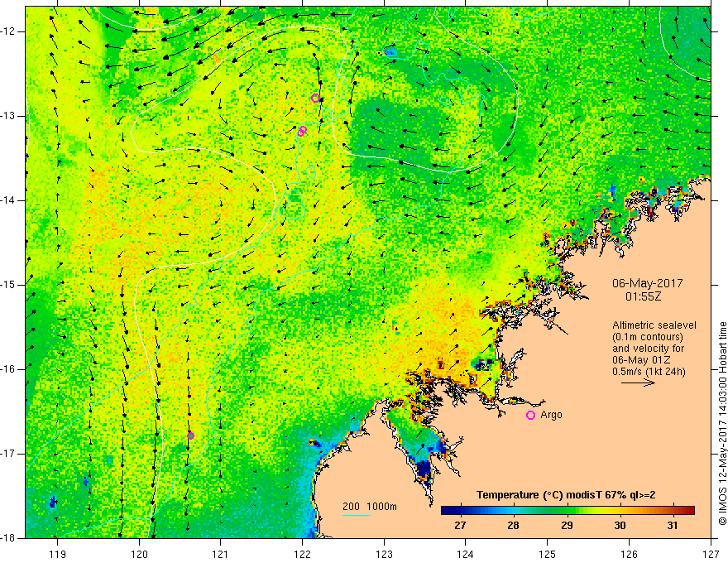Click the IMOS copyright timestamp text
This screenshot has width=728, height=563.
tap(722, 423)
